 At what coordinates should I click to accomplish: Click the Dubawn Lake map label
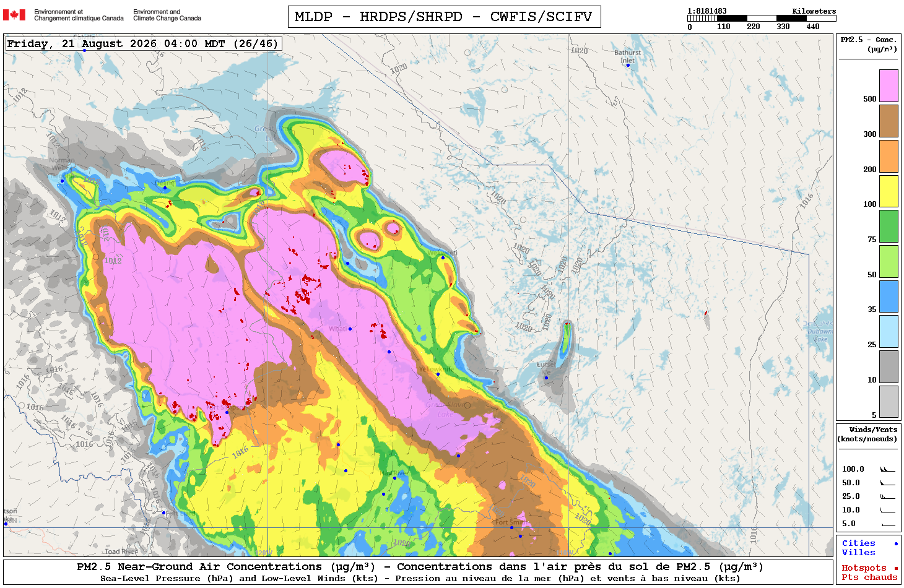(820, 335)
